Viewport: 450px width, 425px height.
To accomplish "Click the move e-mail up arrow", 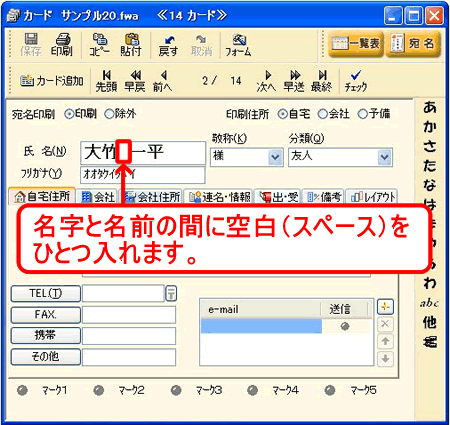I will (385, 341).
